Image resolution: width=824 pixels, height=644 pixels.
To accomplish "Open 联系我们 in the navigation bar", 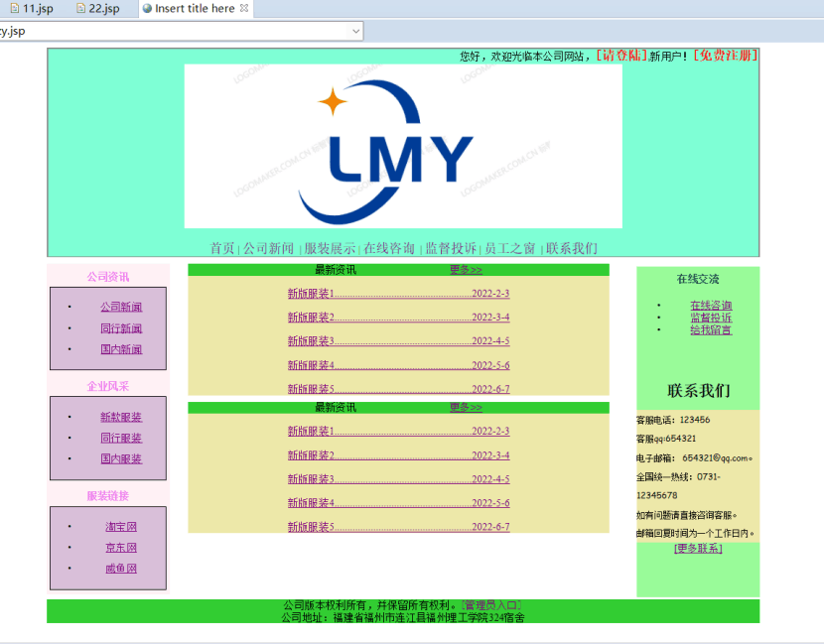I will click(x=572, y=248).
